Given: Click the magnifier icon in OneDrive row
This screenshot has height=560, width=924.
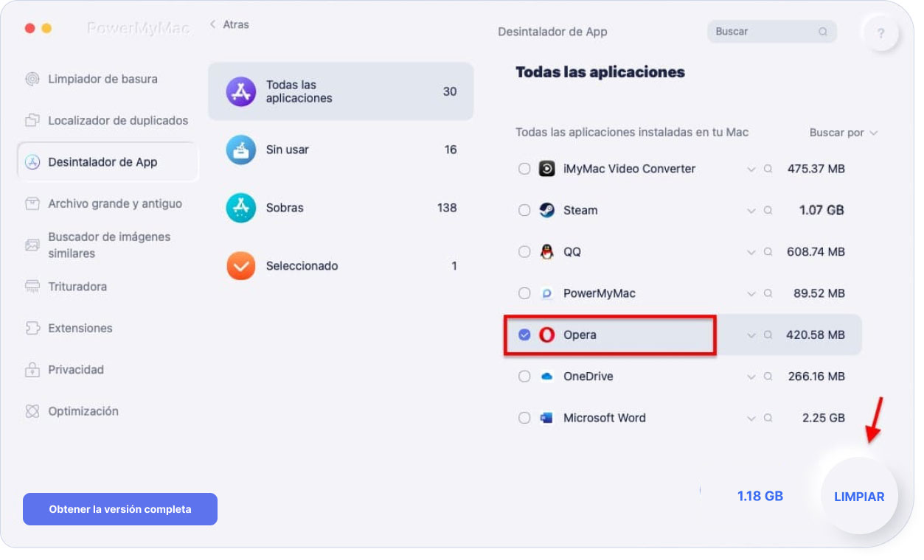Looking at the screenshot, I should (768, 377).
